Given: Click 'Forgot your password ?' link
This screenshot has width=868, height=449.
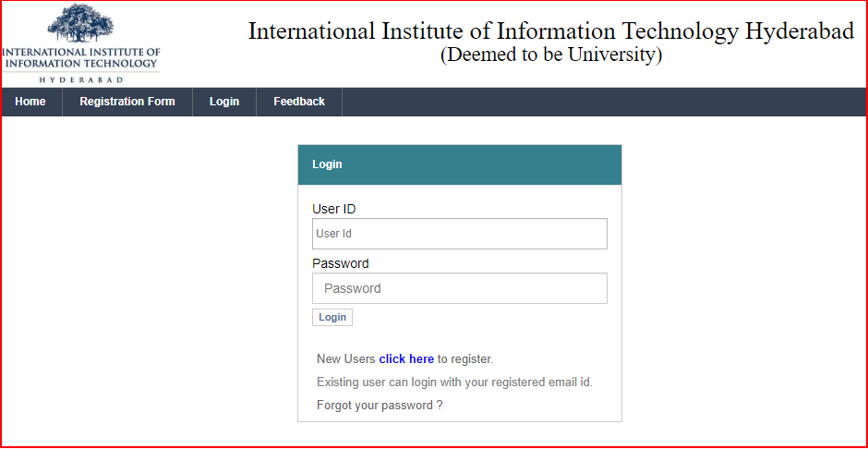Looking at the screenshot, I should (x=380, y=406).
